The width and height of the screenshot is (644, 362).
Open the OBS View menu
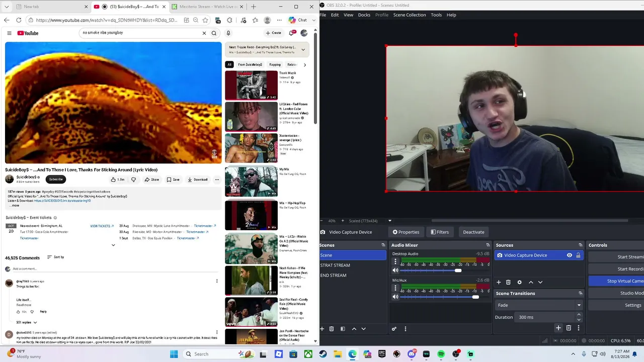click(x=348, y=15)
